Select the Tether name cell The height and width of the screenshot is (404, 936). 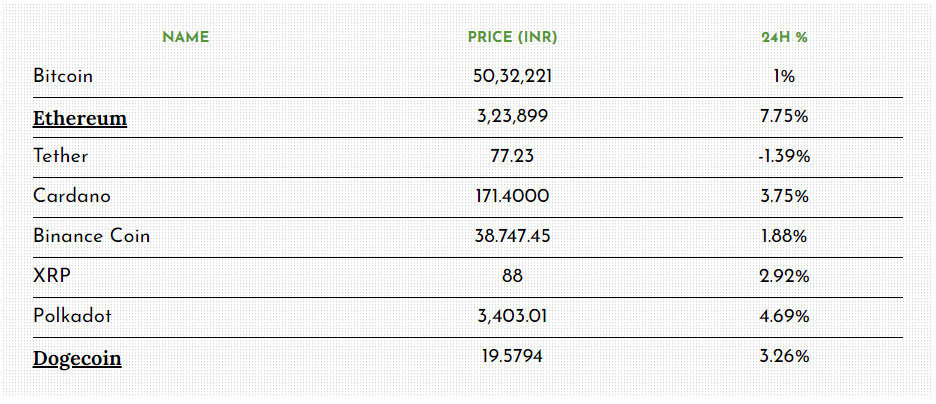[x=61, y=156]
